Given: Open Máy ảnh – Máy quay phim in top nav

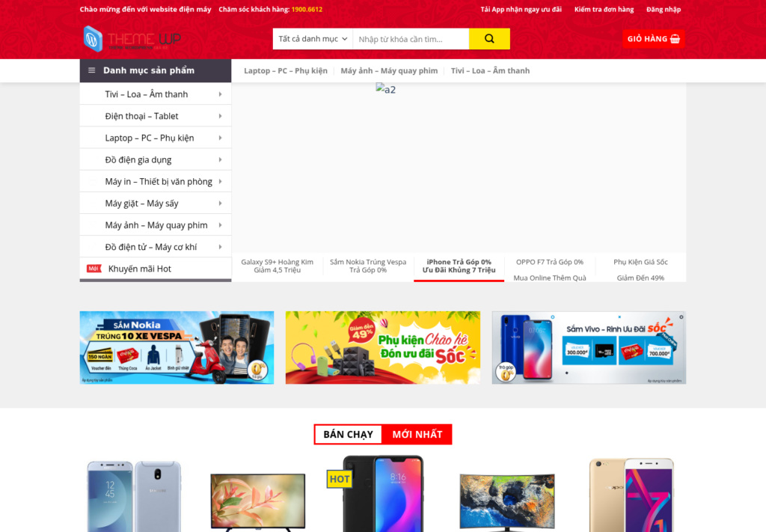Looking at the screenshot, I should pyautogui.click(x=389, y=70).
